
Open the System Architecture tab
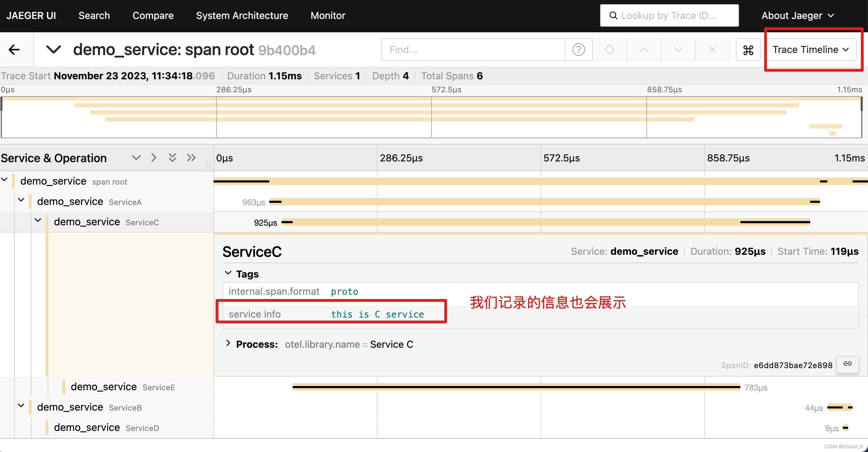point(242,15)
